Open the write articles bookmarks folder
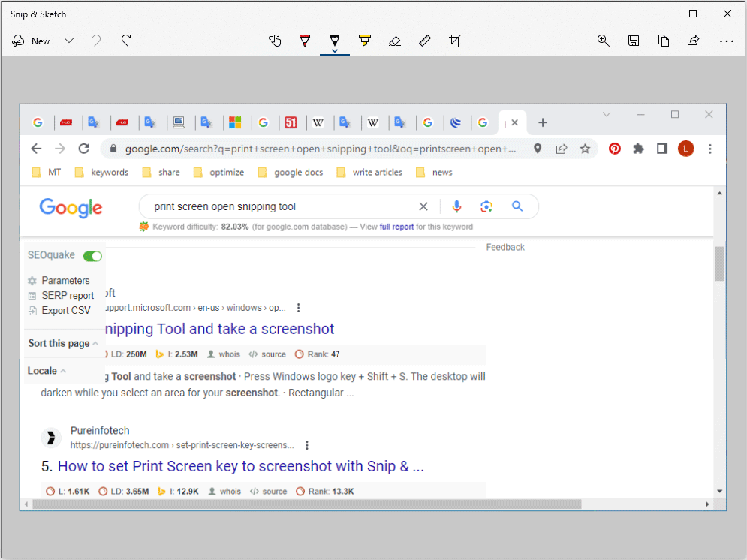 tap(369, 173)
